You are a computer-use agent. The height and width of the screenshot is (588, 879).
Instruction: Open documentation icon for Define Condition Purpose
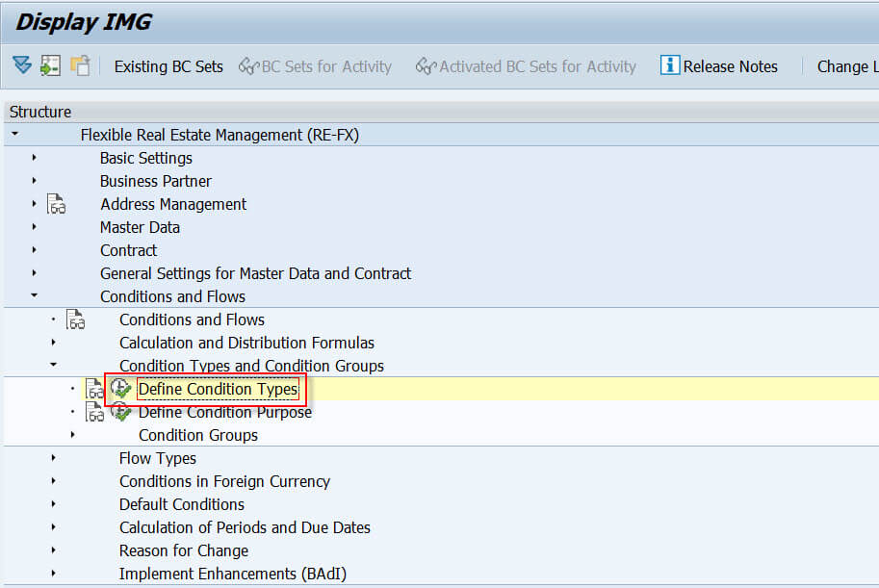pyautogui.click(x=94, y=412)
